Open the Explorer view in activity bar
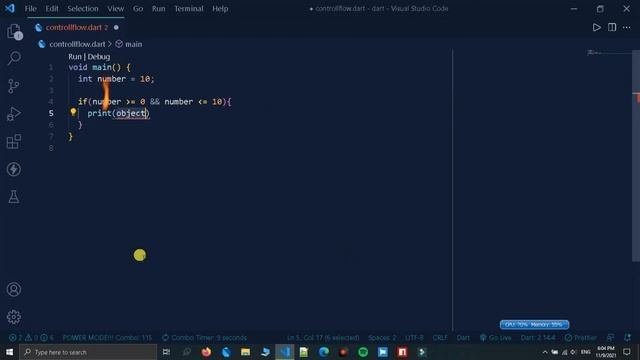The width and height of the screenshot is (640, 360). (x=14, y=31)
